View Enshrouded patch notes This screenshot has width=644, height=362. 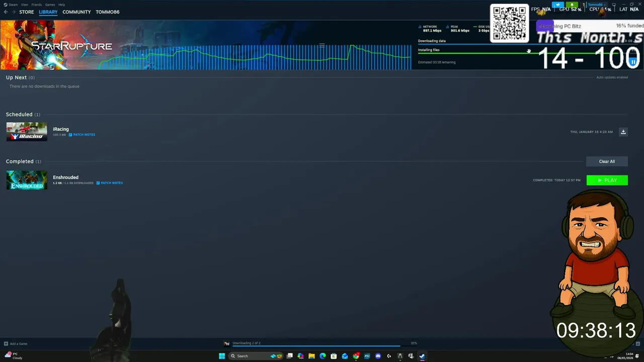pos(110,183)
